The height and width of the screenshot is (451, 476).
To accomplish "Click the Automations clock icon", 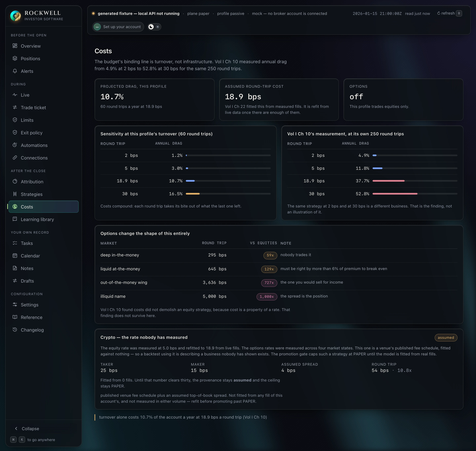I will 15,145.
